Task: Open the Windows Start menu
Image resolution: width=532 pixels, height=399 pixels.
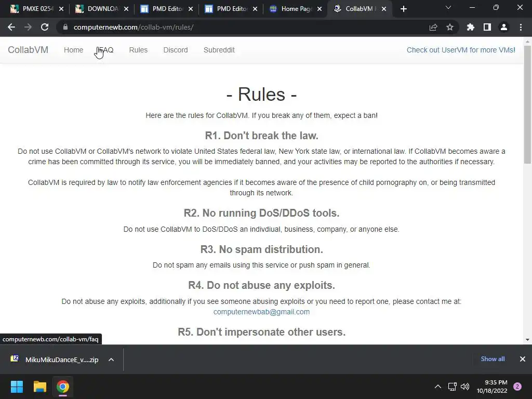Action: click(17, 387)
